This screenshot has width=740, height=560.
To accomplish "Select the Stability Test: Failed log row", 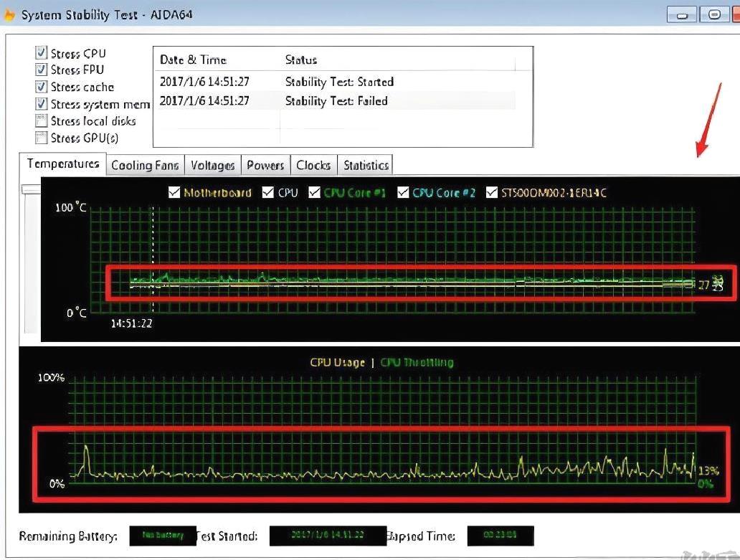I will point(335,100).
